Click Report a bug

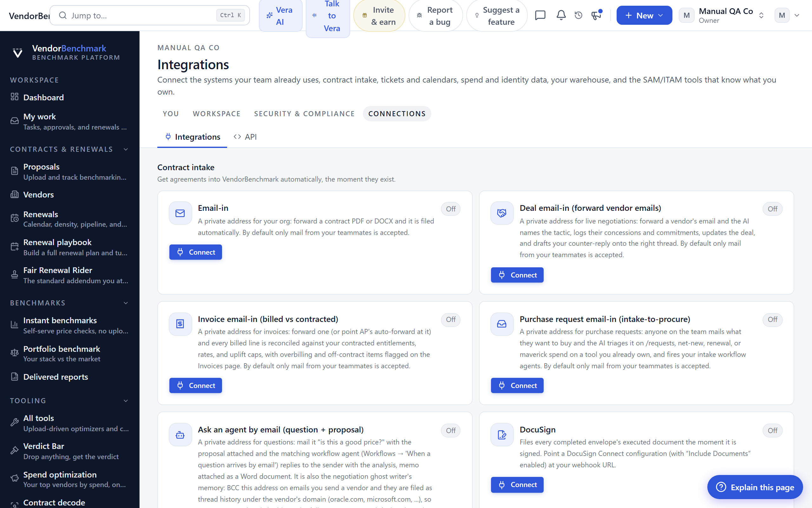coord(435,16)
